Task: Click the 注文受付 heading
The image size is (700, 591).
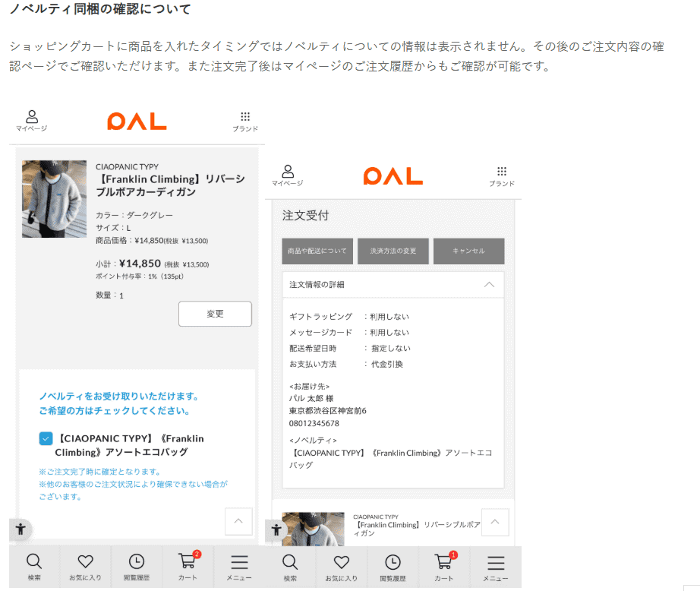Action: (x=305, y=216)
